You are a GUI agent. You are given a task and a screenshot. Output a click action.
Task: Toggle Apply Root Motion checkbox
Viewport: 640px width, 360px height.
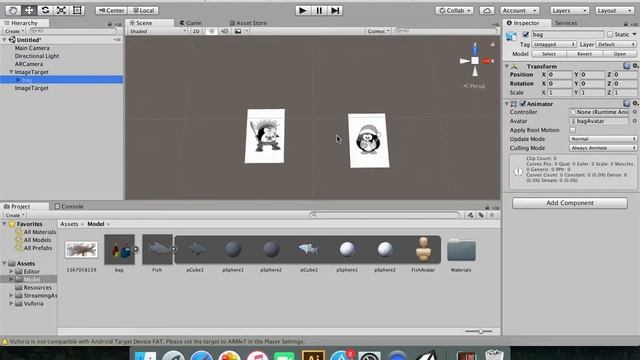coord(572,130)
